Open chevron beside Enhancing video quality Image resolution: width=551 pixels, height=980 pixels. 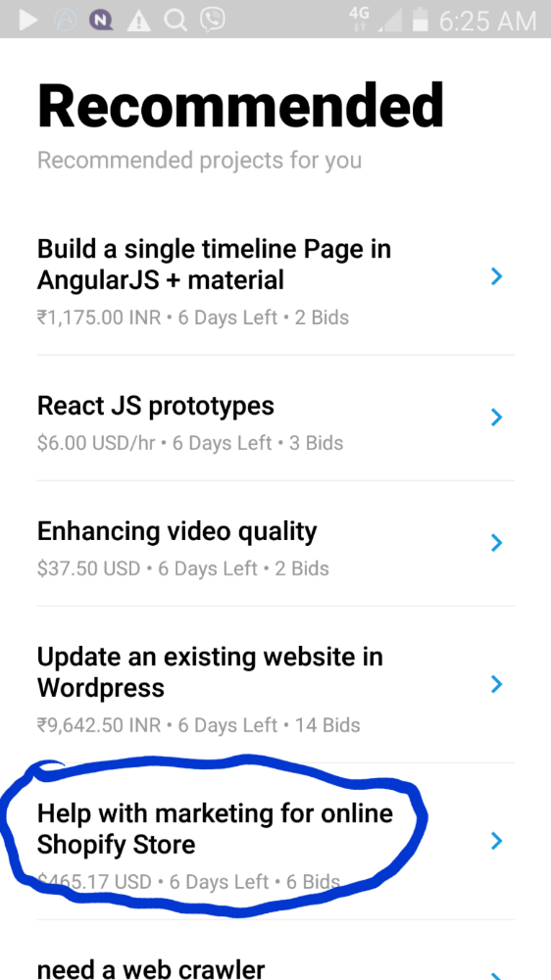pyautogui.click(x=497, y=543)
